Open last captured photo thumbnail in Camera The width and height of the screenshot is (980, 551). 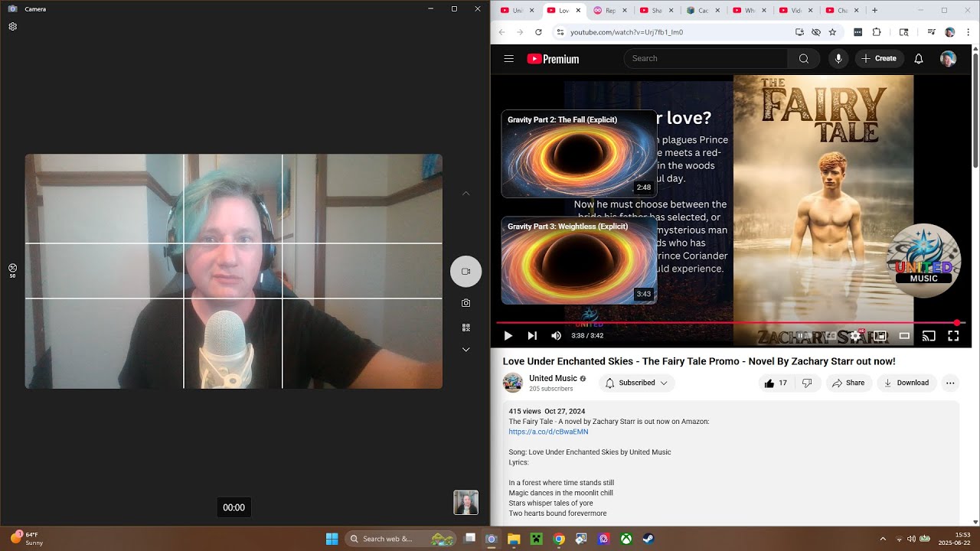coord(465,503)
